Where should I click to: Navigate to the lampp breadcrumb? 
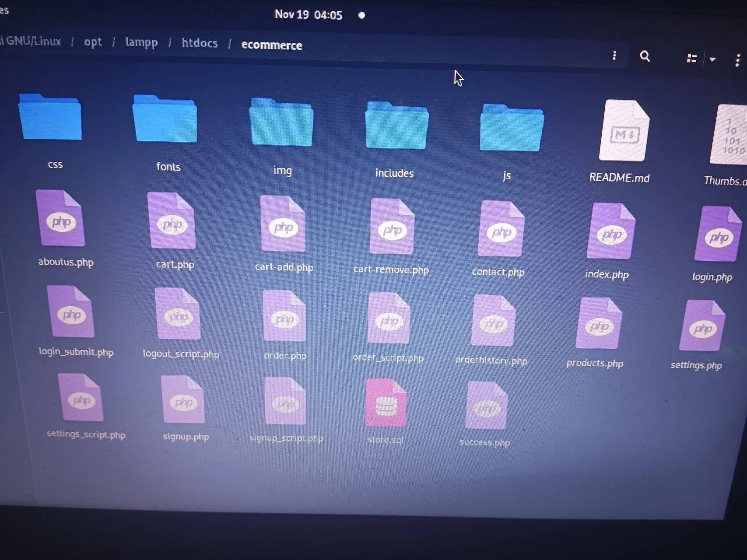click(141, 42)
